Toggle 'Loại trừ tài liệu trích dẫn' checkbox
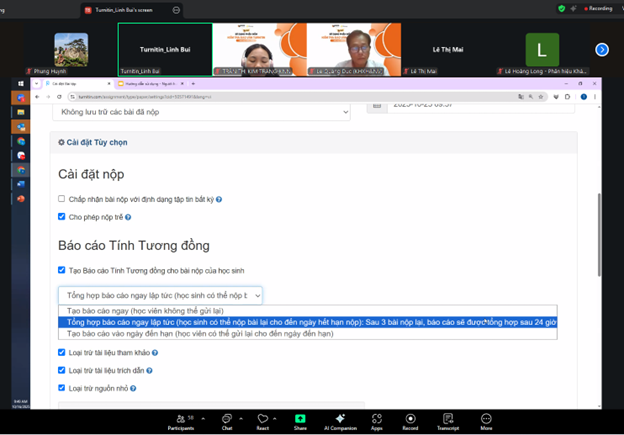This screenshot has height=435, width=624. click(x=62, y=370)
